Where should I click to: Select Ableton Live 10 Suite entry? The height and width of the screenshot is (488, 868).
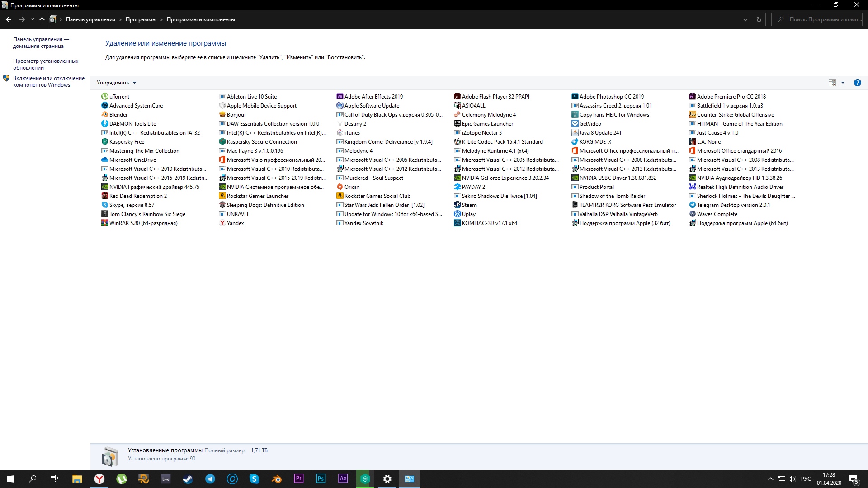248,97
